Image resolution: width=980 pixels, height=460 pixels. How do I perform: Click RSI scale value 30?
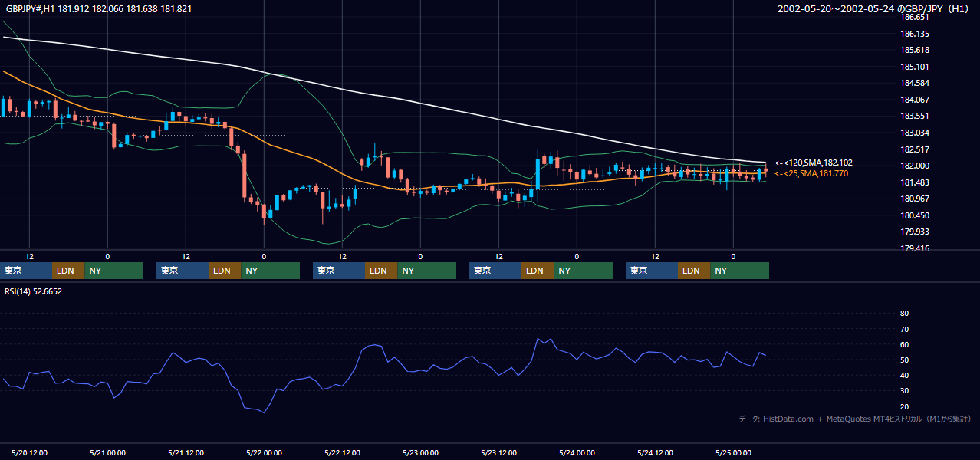[x=904, y=391]
